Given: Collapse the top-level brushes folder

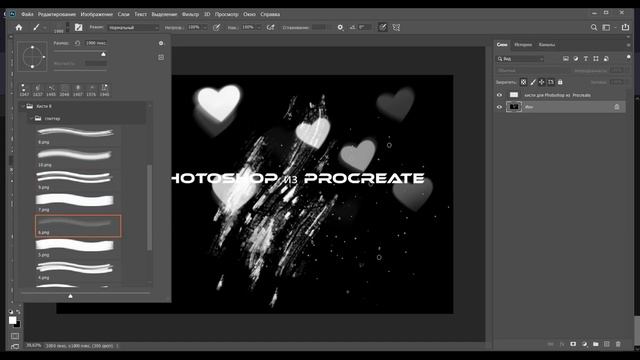Looking at the screenshot, I should tap(23, 106).
